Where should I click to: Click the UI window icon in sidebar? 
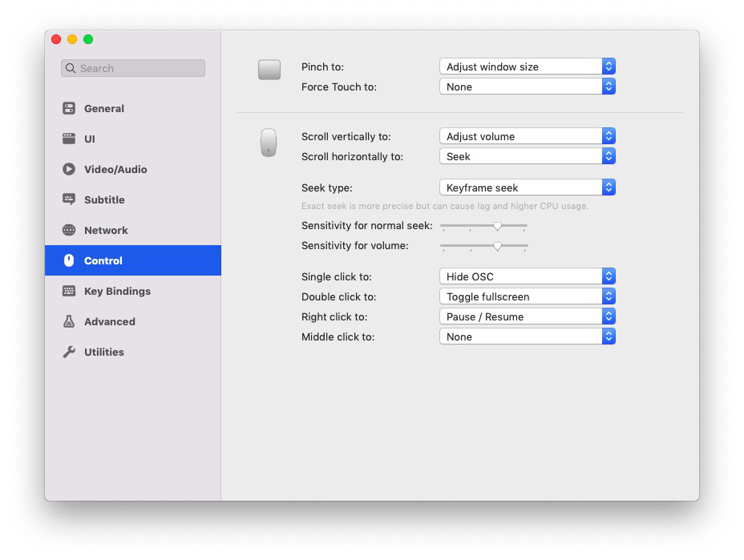coord(69,139)
